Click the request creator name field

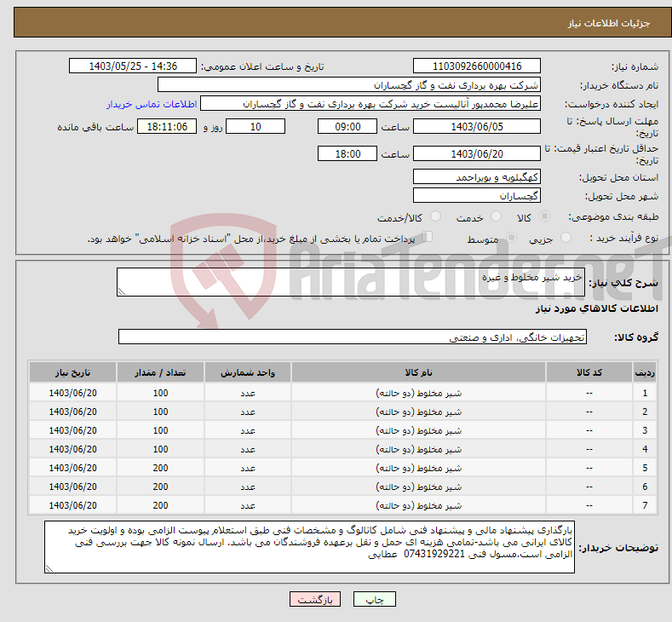[370, 104]
